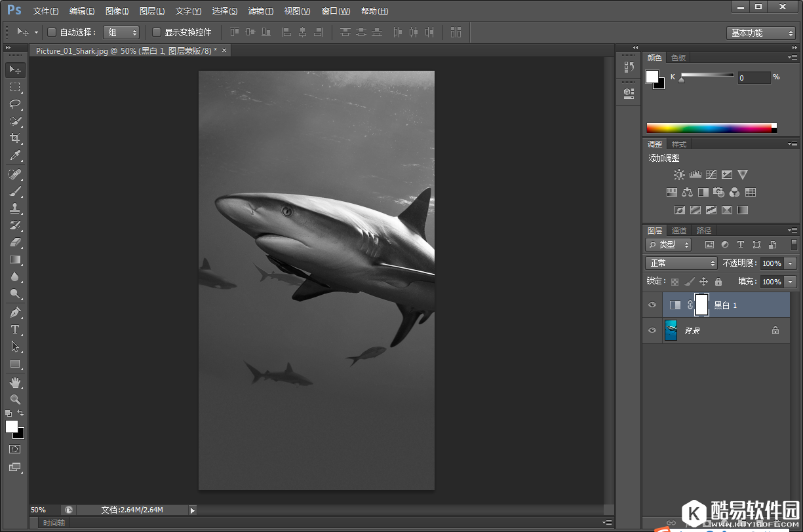This screenshot has height=532, width=803.
Task: Select the Hand tool
Action: (15, 382)
